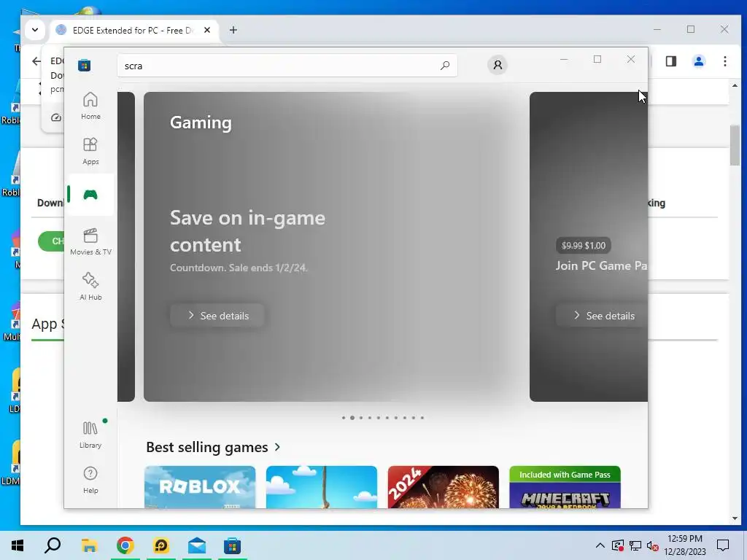Go back in the Chrome browser
The width and height of the screenshot is (747, 560).
pyautogui.click(x=36, y=61)
